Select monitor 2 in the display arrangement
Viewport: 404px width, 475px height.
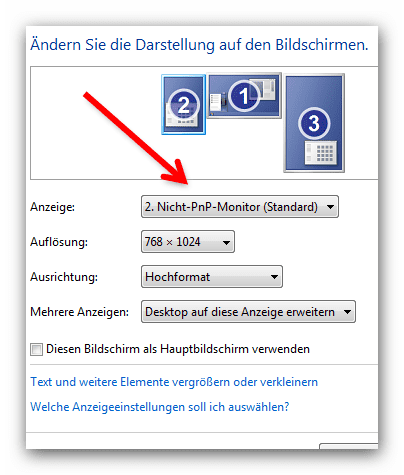(183, 104)
